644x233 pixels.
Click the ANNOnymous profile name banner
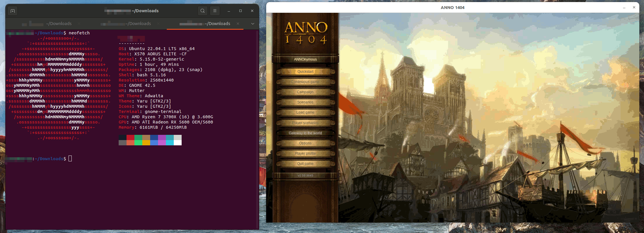coord(305,59)
